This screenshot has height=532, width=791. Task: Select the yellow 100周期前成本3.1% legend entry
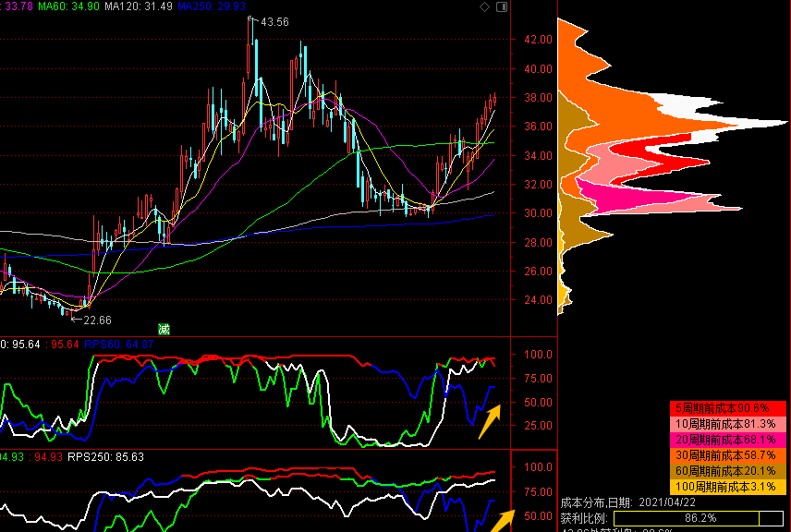click(x=727, y=487)
